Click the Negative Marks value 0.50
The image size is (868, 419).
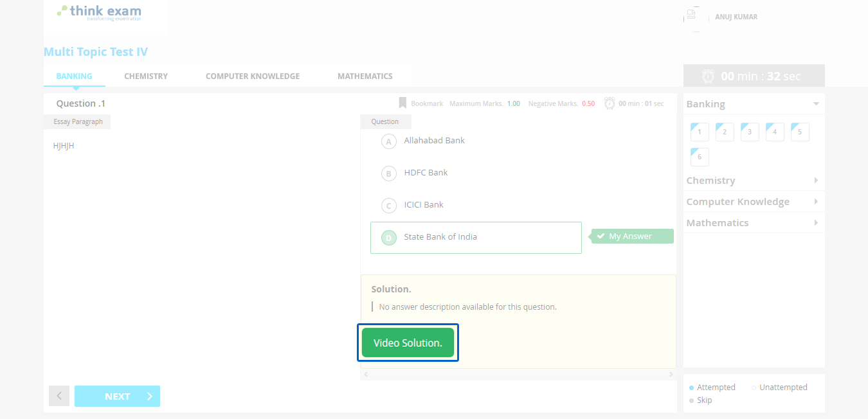(x=588, y=103)
